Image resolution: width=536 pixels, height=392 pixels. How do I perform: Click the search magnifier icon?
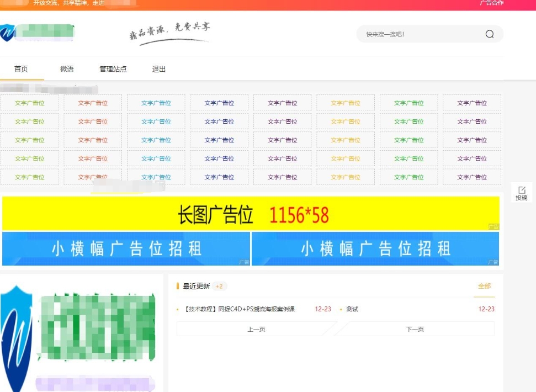click(489, 34)
